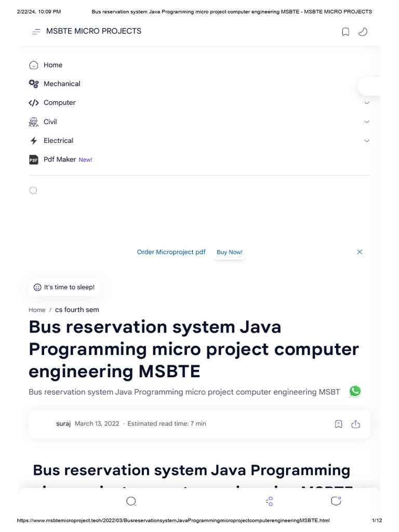Click the bottom bar share icon
Image resolution: width=399 pixels, height=532 pixels.
tap(269, 501)
